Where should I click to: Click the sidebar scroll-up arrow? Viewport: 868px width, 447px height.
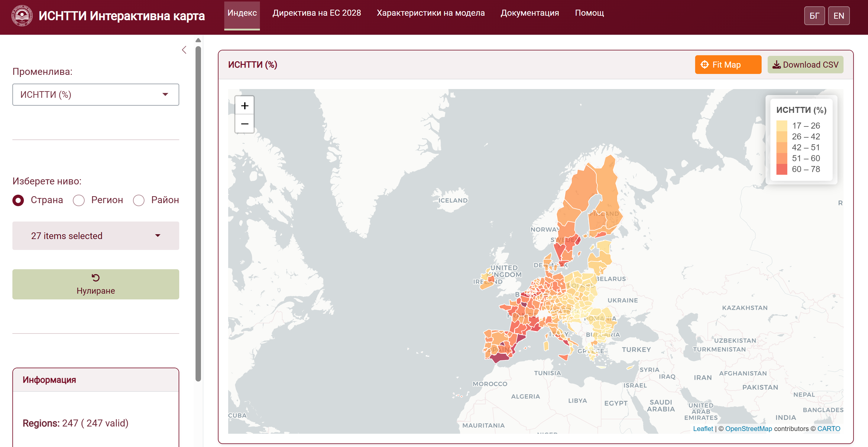(198, 40)
